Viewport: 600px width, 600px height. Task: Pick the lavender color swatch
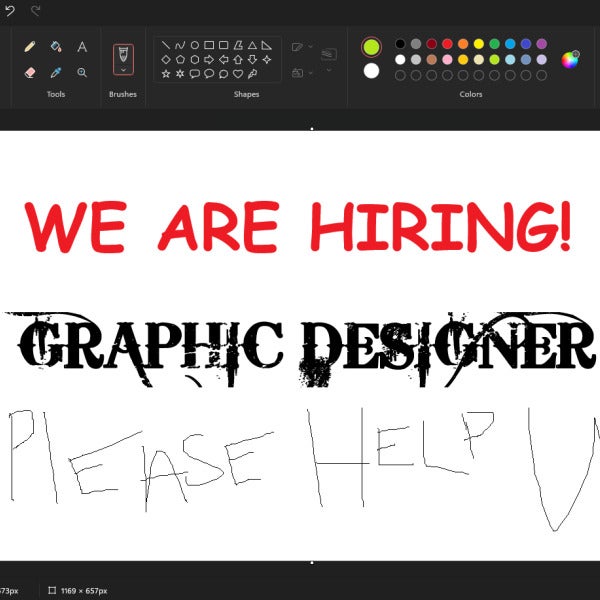[x=541, y=59]
